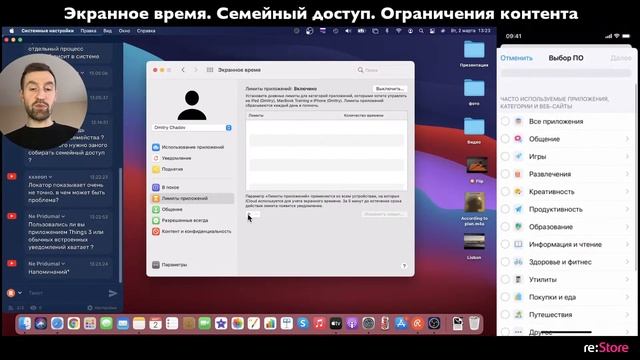The image size is (640, 360).
Task: Select the Креативность radio button
Action: click(505, 191)
